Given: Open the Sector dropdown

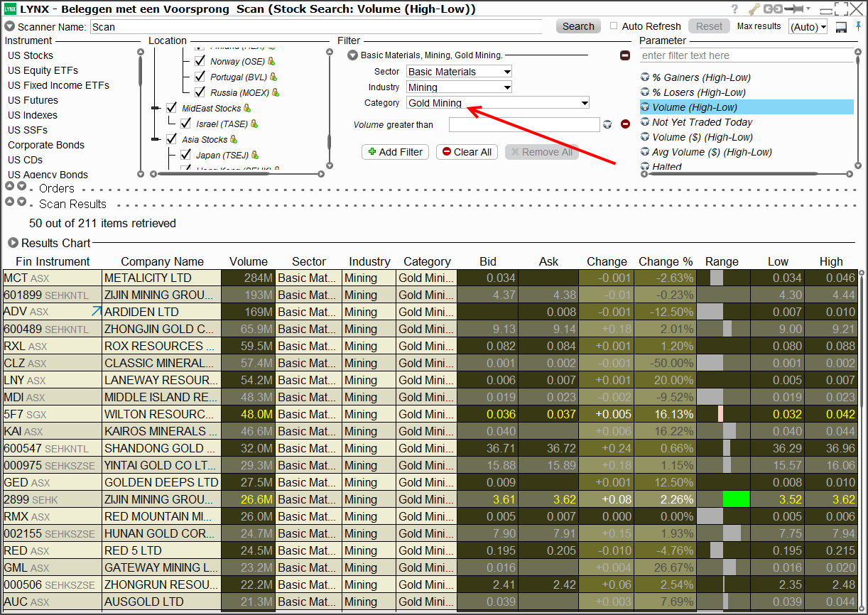Looking at the screenshot, I should coord(459,72).
